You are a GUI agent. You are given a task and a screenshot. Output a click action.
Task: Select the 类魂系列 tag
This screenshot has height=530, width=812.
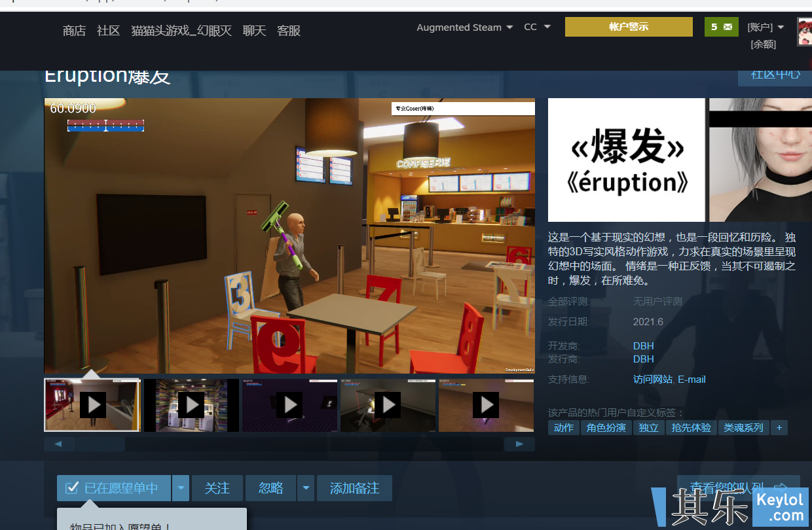(743, 427)
